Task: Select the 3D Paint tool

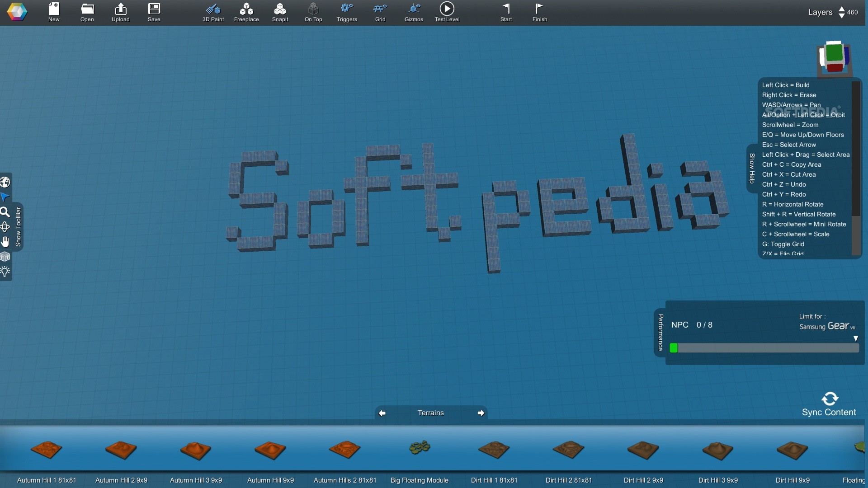Action: [213, 12]
